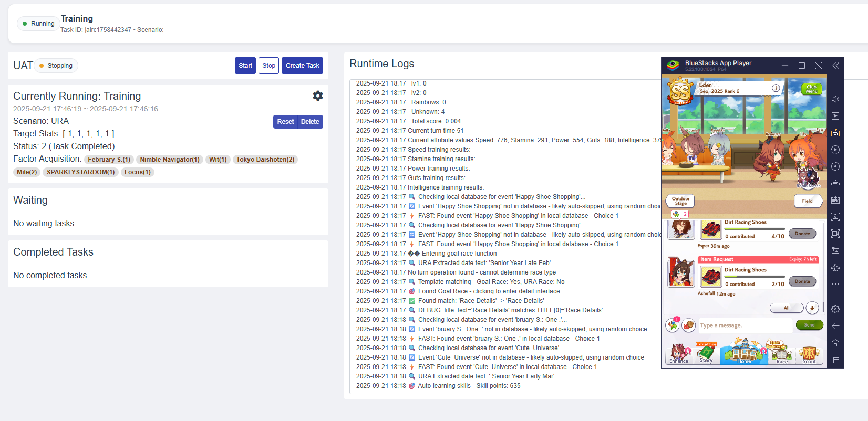Click the Send message button
Viewport: 868px width, 421px height.
click(x=809, y=325)
